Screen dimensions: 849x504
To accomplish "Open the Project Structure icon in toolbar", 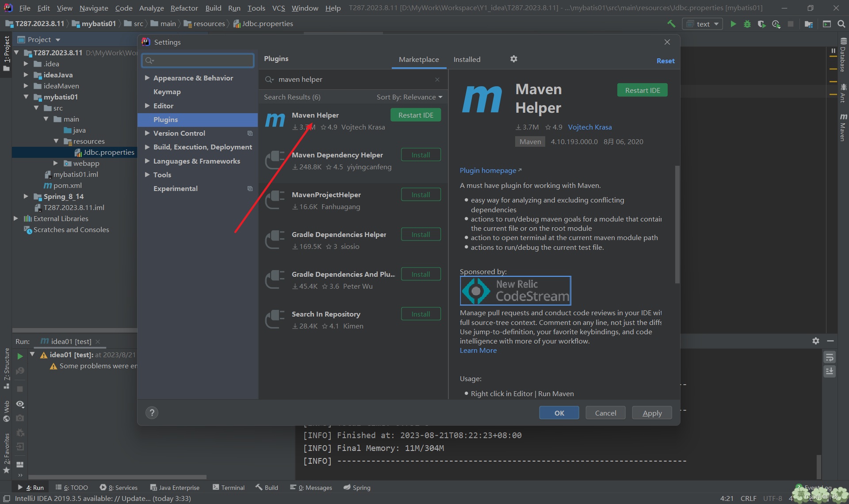I will coord(809,24).
